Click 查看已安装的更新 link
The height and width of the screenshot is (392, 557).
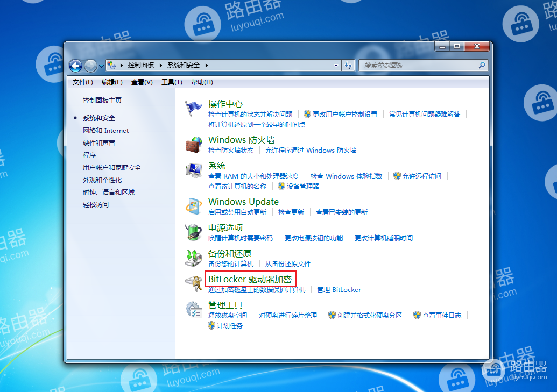pyautogui.click(x=341, y=212)
